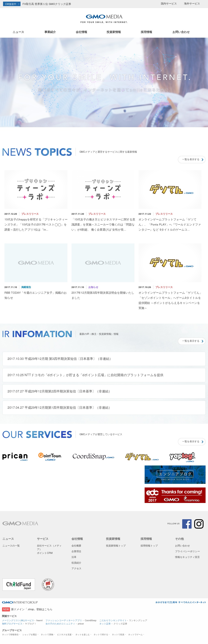Click 一覧を表示する in News Topics

(192, 160)
